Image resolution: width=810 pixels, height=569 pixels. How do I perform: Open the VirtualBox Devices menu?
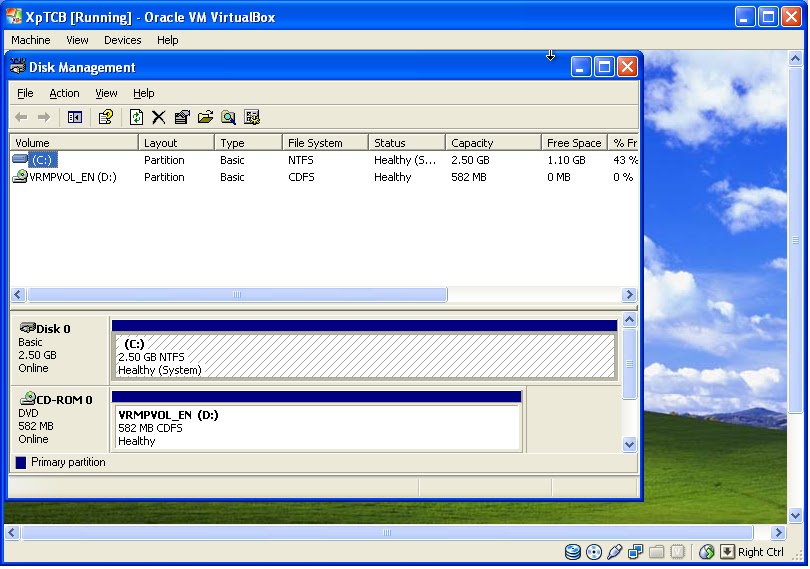click(122, 40)
